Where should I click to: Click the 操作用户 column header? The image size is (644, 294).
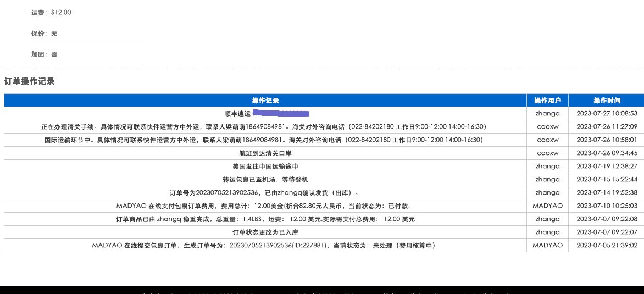(x=547, y=101)
